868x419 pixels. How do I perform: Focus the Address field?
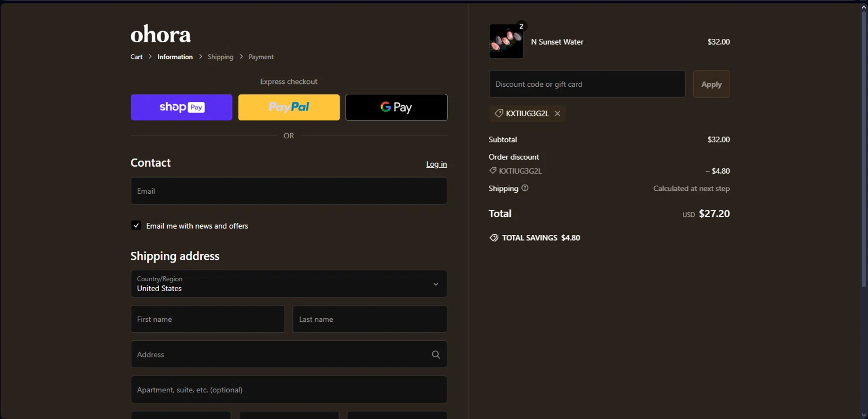(x=289, y=354)
